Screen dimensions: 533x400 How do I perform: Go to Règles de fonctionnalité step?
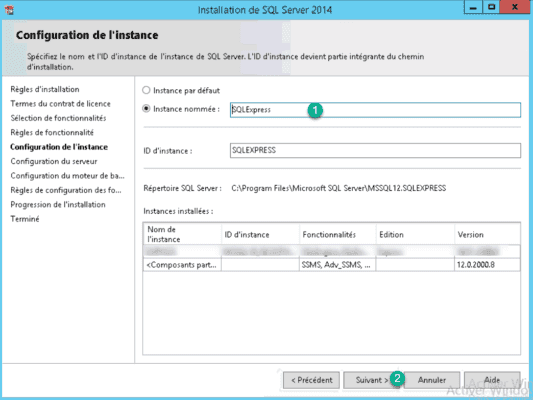(x=52, y=133)
